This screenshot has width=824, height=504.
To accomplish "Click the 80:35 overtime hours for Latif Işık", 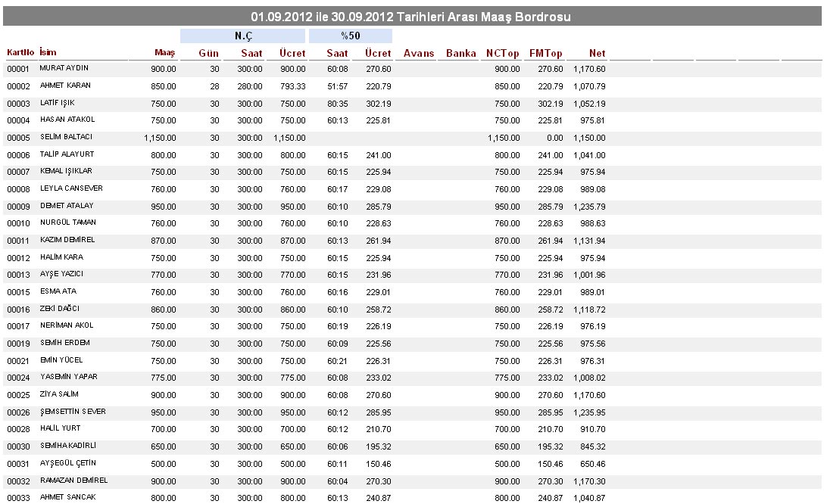I will click(337, 104).
